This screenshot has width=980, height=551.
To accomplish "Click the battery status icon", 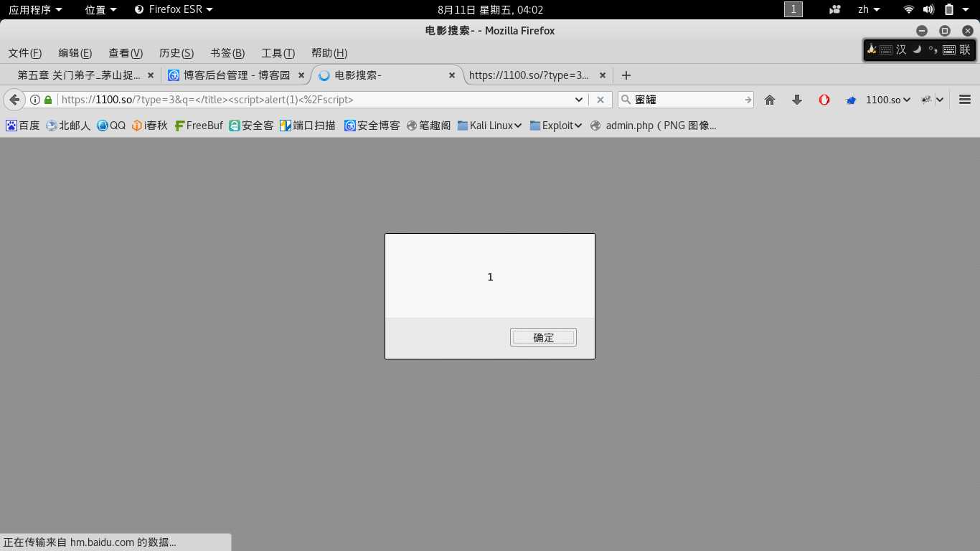I will (949, 9).
